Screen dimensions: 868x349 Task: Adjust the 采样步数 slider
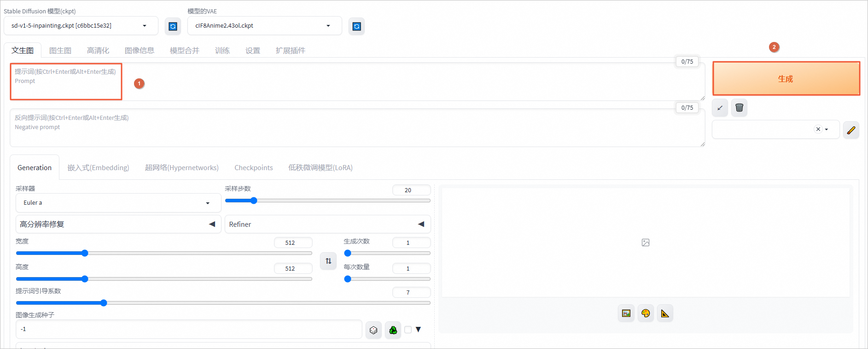[327, 201]
